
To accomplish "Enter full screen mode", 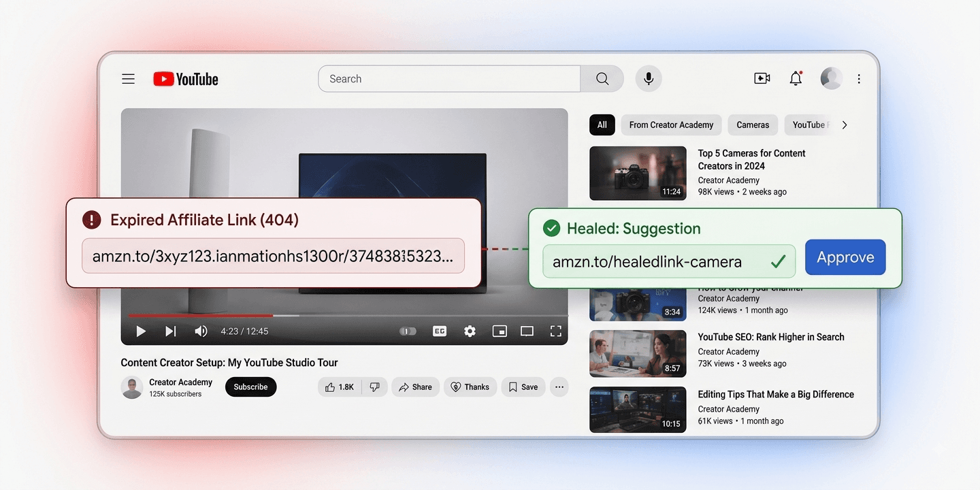I will coord(556,331).
